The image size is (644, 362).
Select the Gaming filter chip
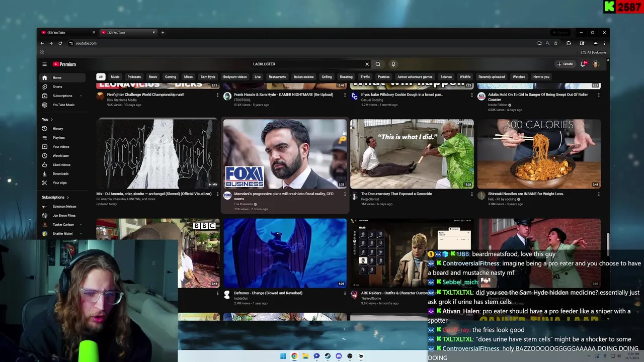171,77
